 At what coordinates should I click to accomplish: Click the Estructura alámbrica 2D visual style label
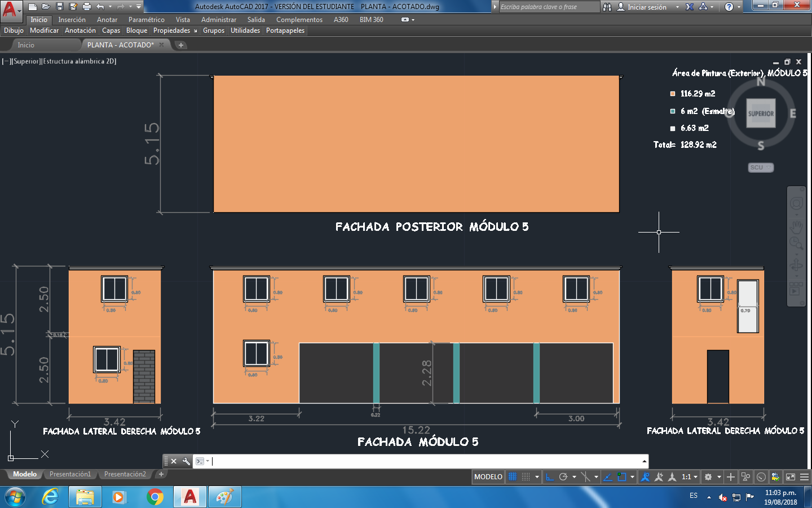tap(79, 61)
